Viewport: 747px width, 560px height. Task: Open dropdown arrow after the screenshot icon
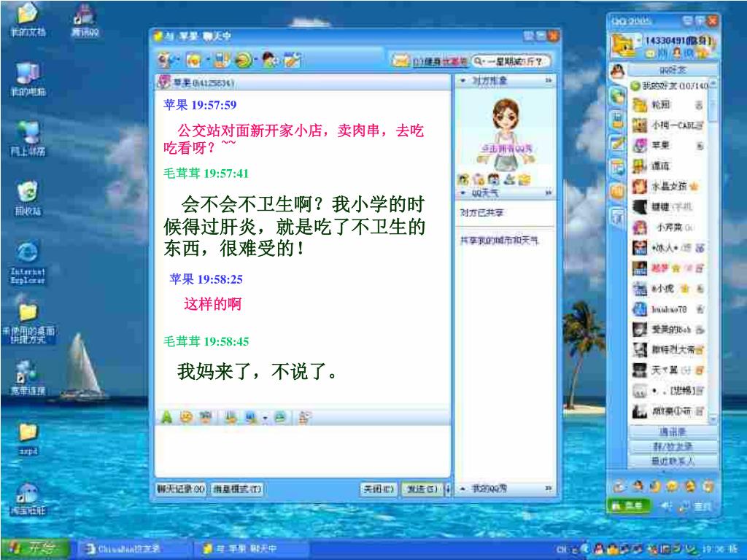[x=264, y=418]
